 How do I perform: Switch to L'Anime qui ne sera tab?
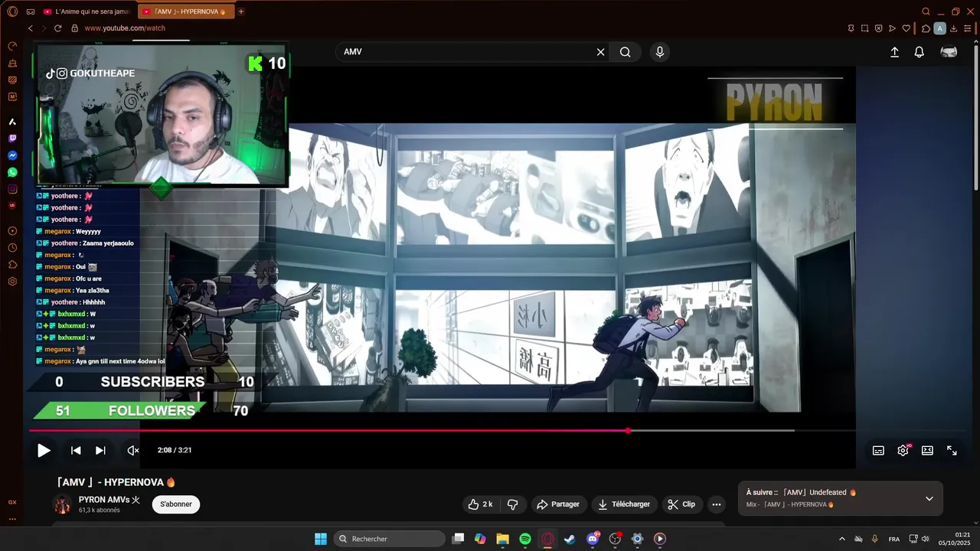coord(86,11)
